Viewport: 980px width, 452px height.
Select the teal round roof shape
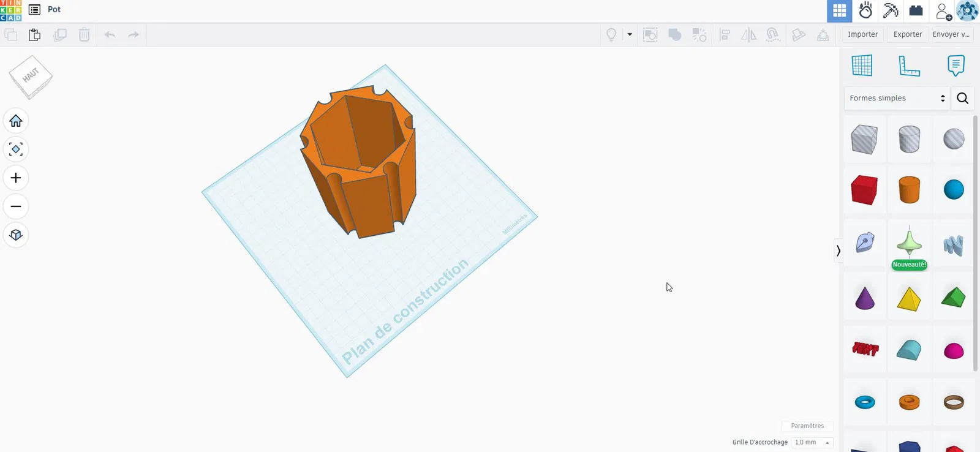910,350
